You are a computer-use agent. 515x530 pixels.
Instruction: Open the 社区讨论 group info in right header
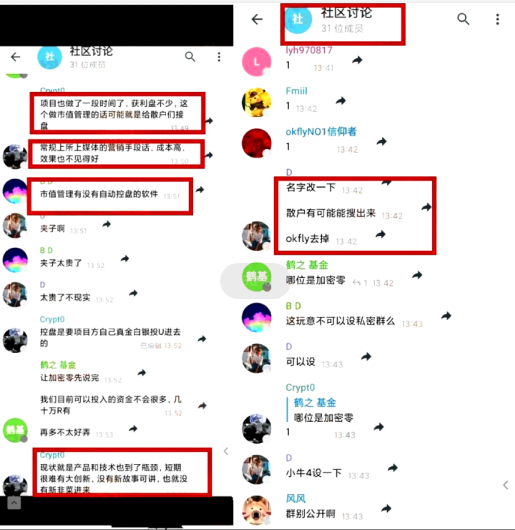(345, 20)
